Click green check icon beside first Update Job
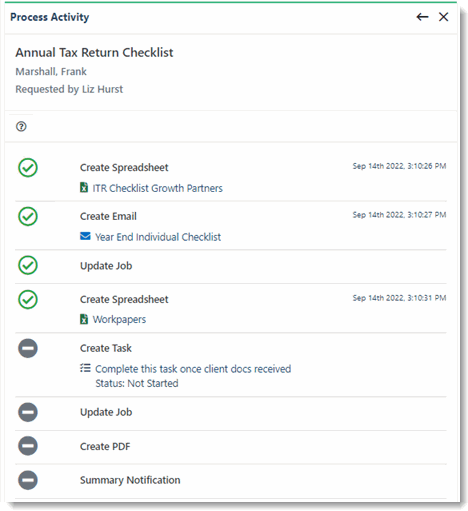This screenshot has height=511, width=468. tap(28, 265)
